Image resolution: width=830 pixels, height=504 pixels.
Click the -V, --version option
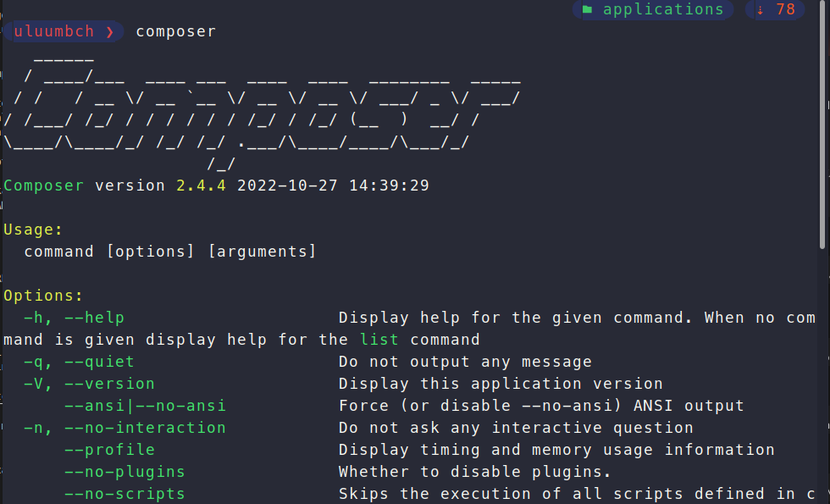tap(90, 384)
